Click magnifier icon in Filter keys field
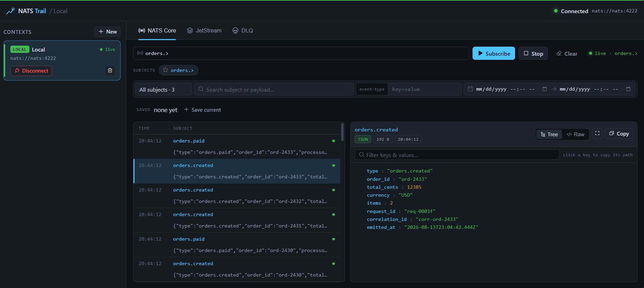 coord(362,155)
